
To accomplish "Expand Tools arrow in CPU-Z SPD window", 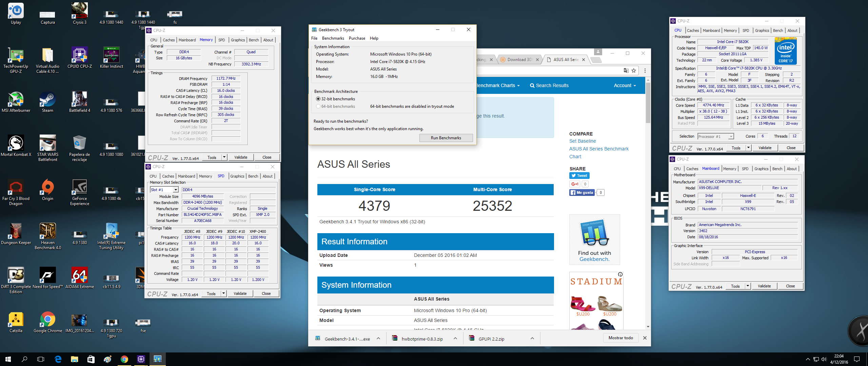I will pyautogui.click(x=223, y=293).
